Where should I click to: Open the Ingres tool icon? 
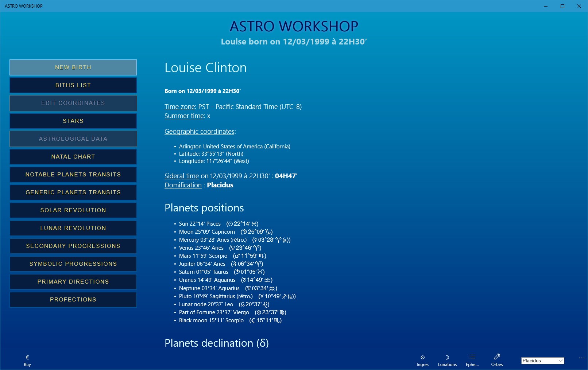click(x=422, y=357)
